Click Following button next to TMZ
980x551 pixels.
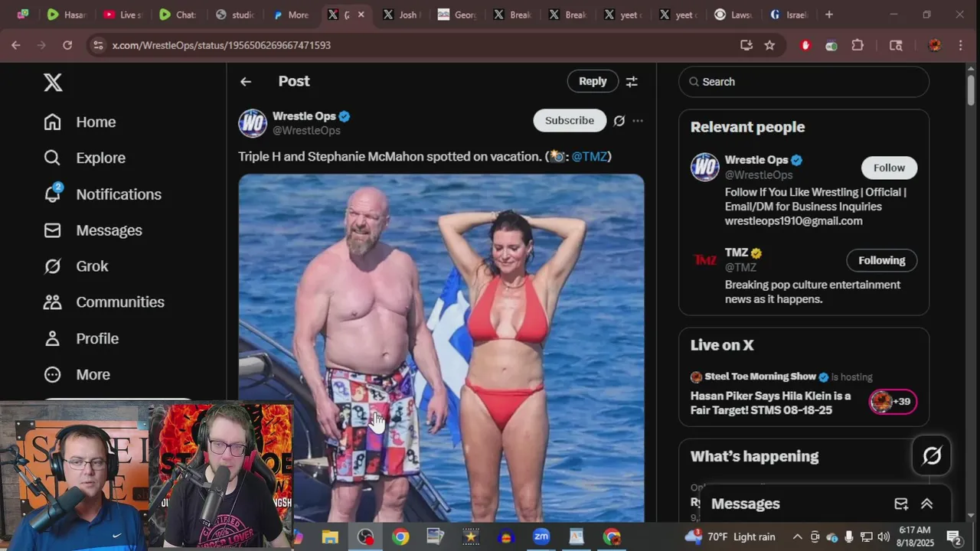click(x=881, y=260)
